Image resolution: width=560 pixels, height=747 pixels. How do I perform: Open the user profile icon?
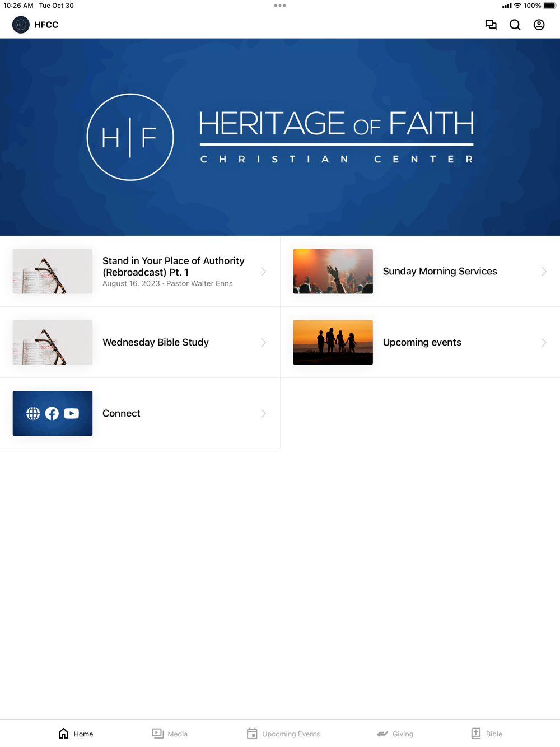(x=539, y=25)
